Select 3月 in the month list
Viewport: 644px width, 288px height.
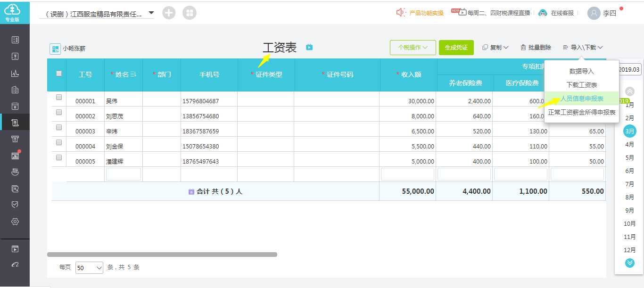click(630, 131)
